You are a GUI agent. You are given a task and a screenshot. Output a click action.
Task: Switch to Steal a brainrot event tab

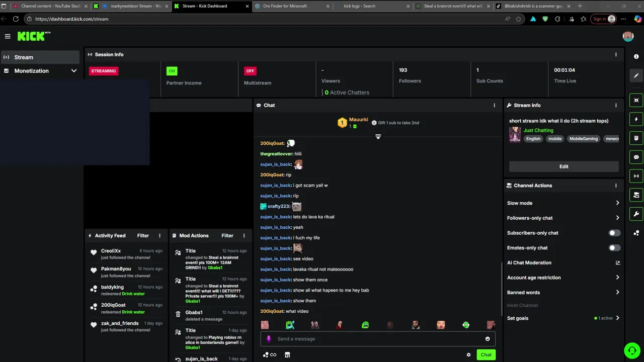[452, 6]
